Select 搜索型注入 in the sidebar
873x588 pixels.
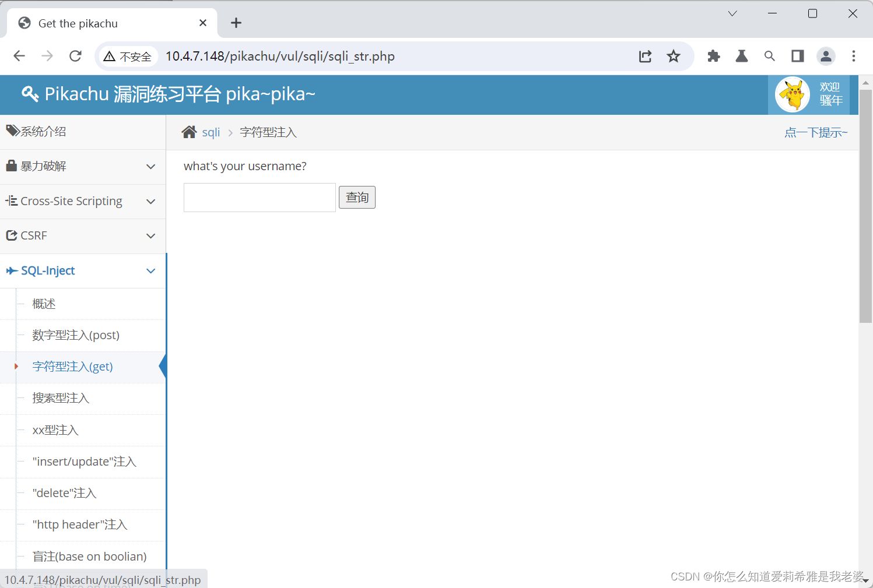click(x=60, y=398)
